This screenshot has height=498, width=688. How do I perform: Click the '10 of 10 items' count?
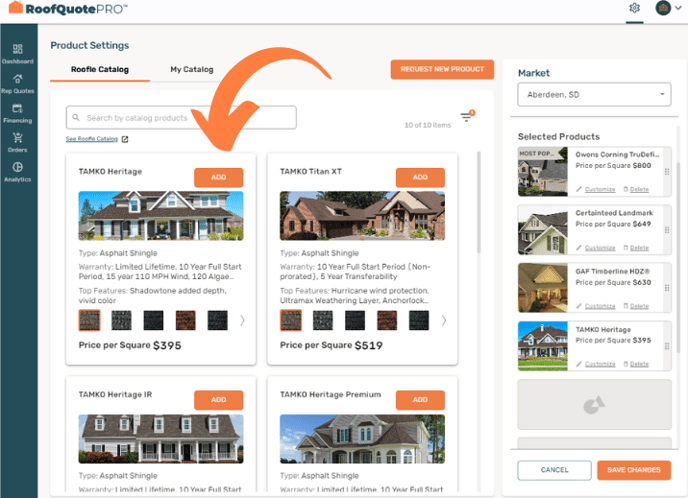click(x=428, y=125)
